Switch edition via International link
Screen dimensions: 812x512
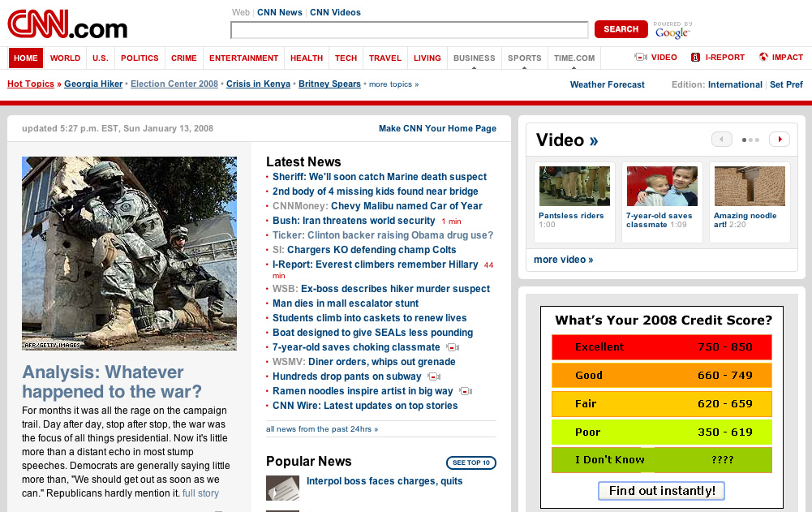[x=735, y=84]
